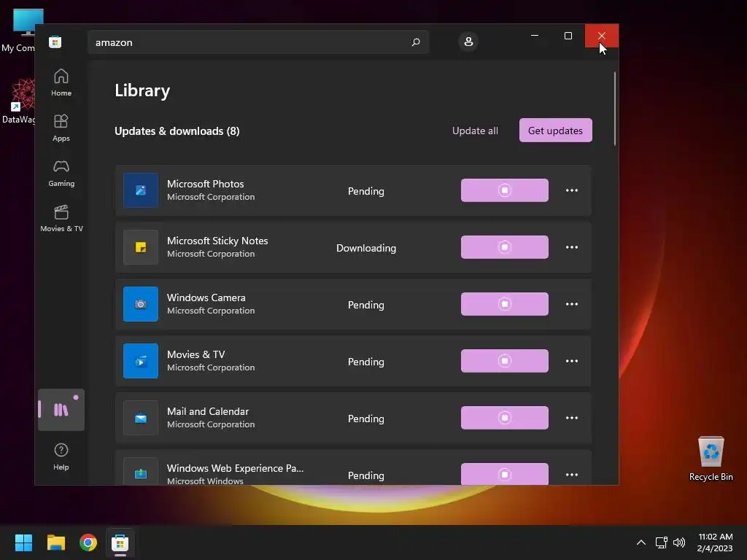Select the Library icon in the sidebar
This screenshot has height=560, width=747.
61,410
